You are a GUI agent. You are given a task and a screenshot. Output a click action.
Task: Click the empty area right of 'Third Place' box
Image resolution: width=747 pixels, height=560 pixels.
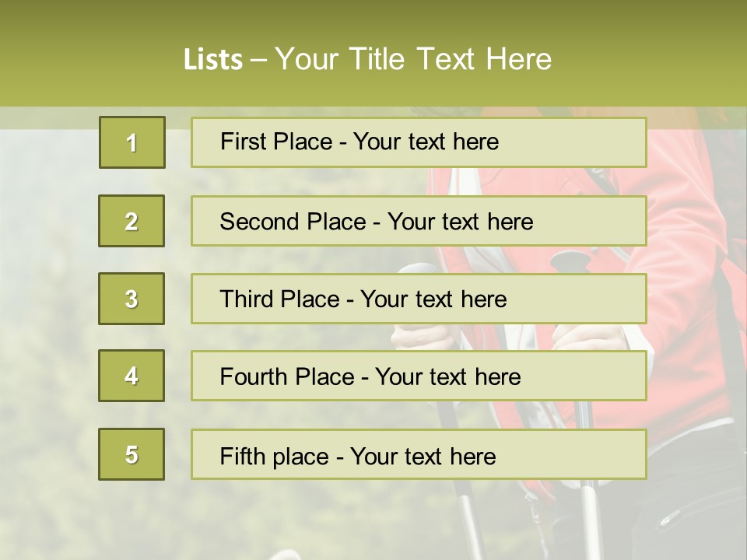pyautogui.click(x=693, y=299)
